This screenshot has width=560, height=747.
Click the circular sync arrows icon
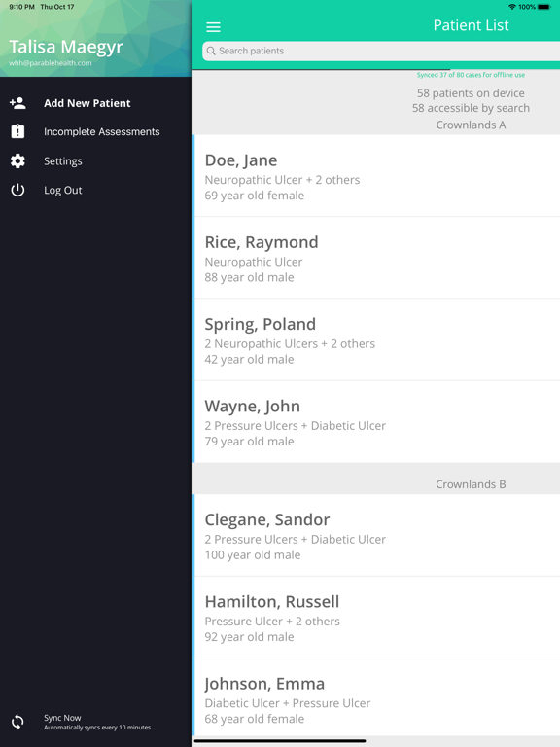(x=17, y=722)
